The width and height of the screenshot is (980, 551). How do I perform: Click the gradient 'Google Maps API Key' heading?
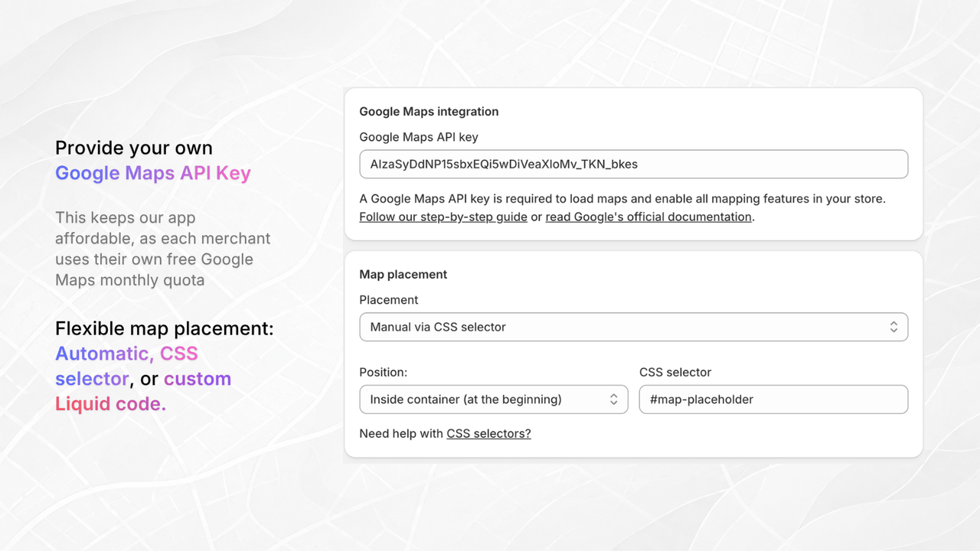pos(153,173)
